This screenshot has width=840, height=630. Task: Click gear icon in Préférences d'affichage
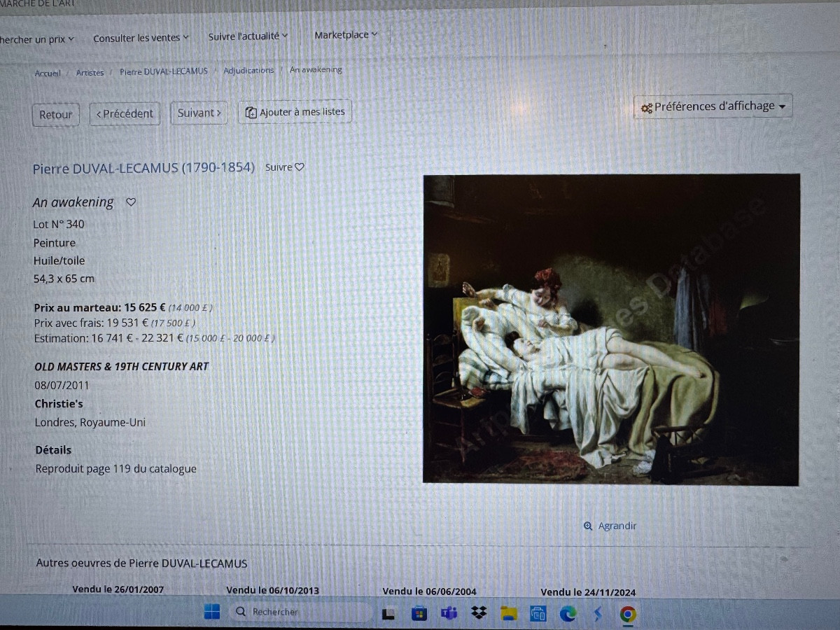coord(647,108)
